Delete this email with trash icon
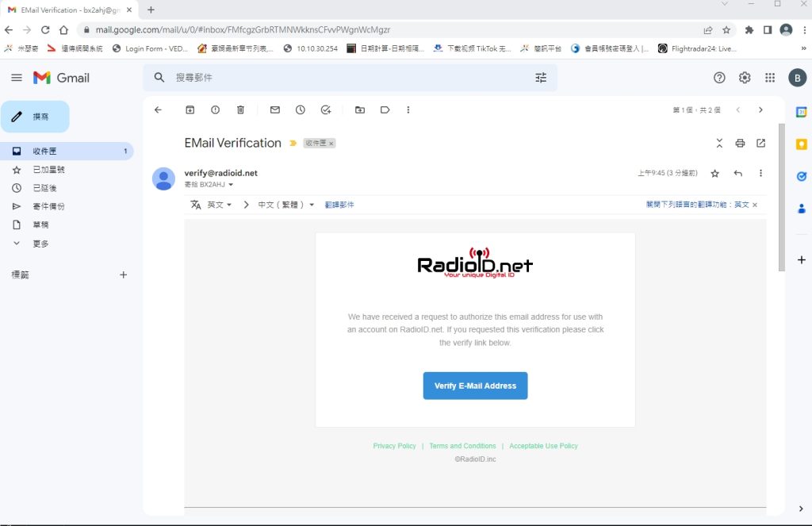 [x=240, y=109]
